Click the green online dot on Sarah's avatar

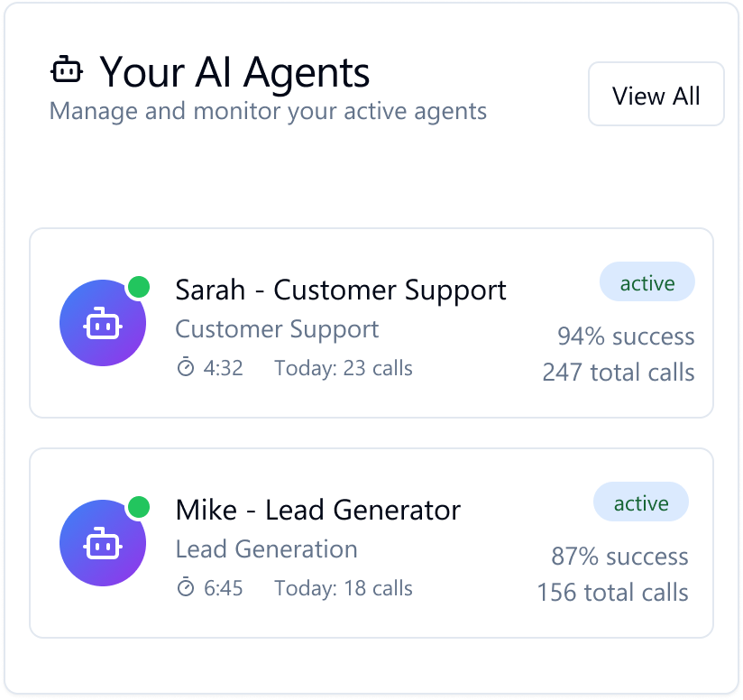click(x=138, y=287)
